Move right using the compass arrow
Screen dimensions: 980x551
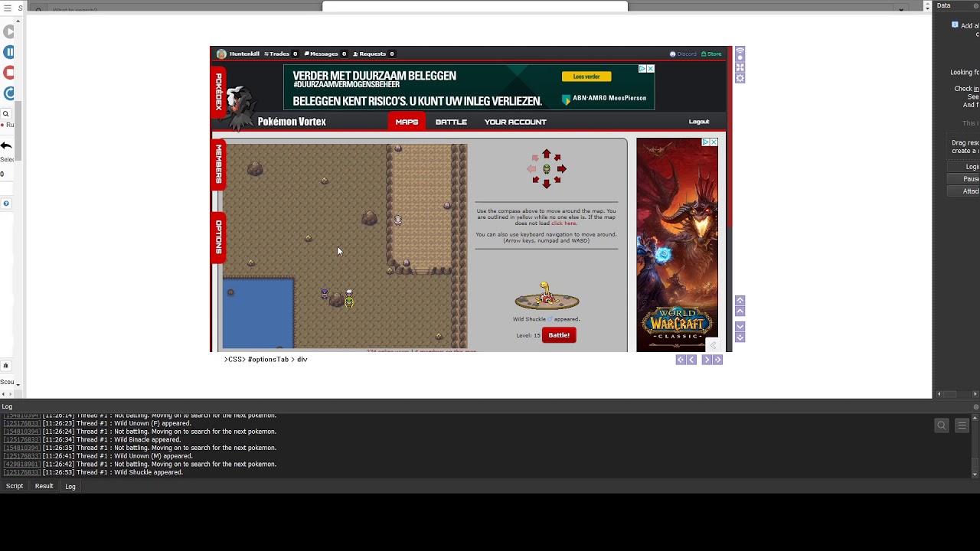[562, 169]
